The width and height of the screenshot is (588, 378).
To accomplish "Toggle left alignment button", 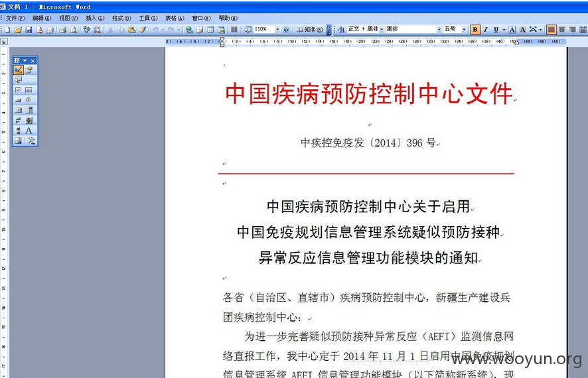I will tap(551, 30).
